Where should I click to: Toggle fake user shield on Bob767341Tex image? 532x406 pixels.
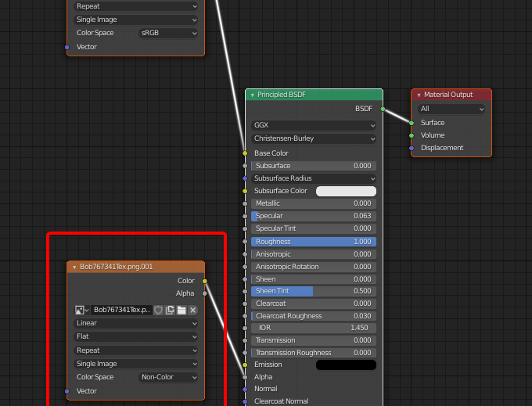click(x=158, y=310)
